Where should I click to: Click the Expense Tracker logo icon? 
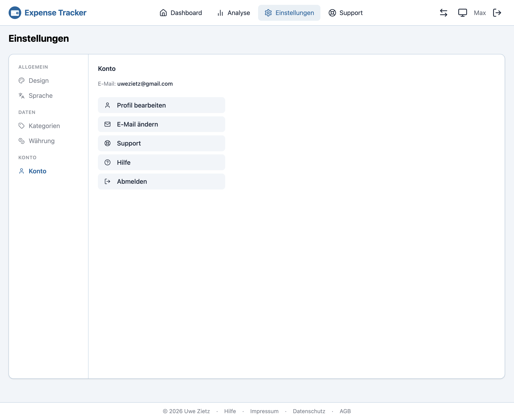click(15, 13)
